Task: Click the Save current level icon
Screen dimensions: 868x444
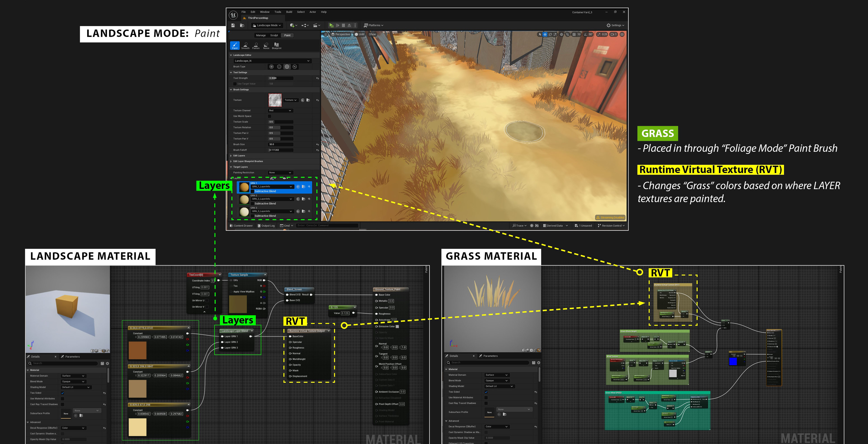Action: [x=233, y=25]
